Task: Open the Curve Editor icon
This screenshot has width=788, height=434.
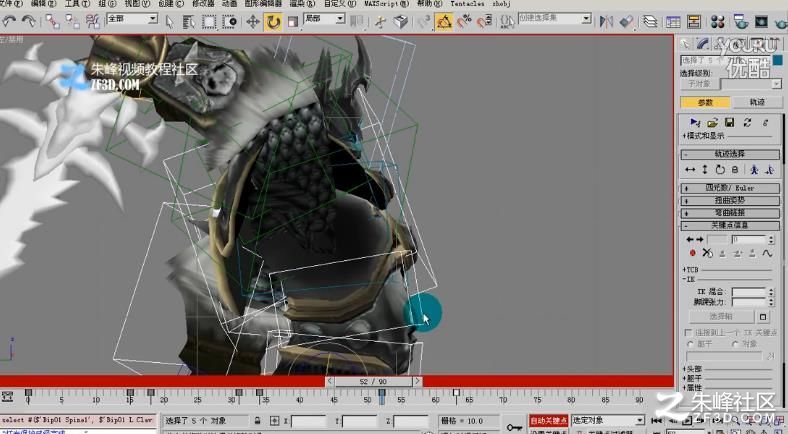Action: coord(673,22)
